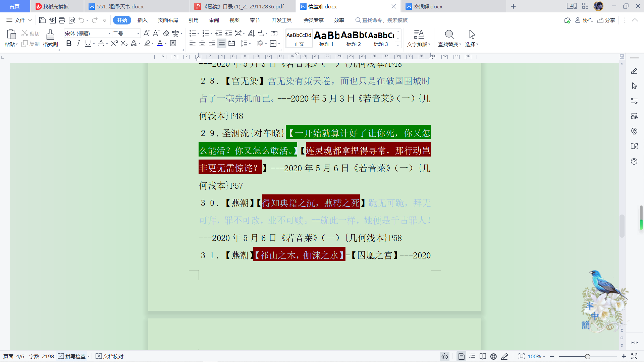This screenshot has width=644, height=362.
Task: Click the command search box 查找命令
Action: [382, 20]
